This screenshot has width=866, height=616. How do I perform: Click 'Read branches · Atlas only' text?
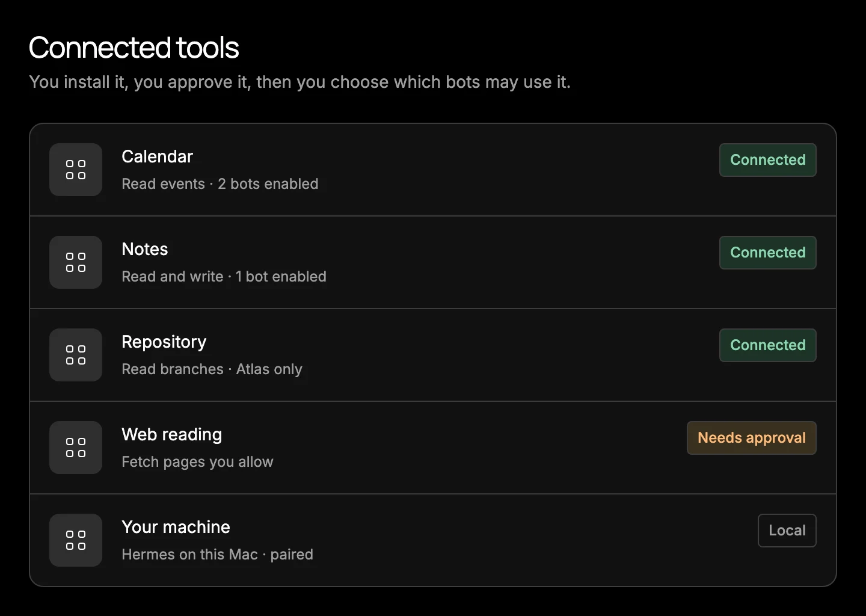(212, 369)
